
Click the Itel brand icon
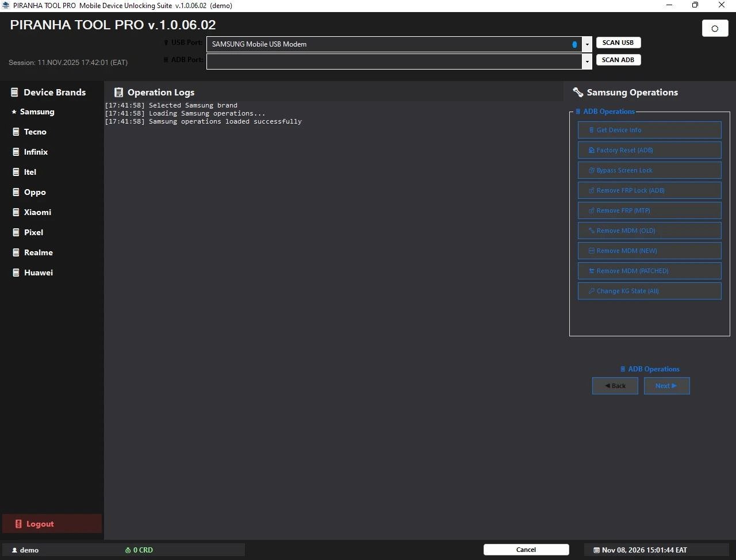[x=16, y=172]
